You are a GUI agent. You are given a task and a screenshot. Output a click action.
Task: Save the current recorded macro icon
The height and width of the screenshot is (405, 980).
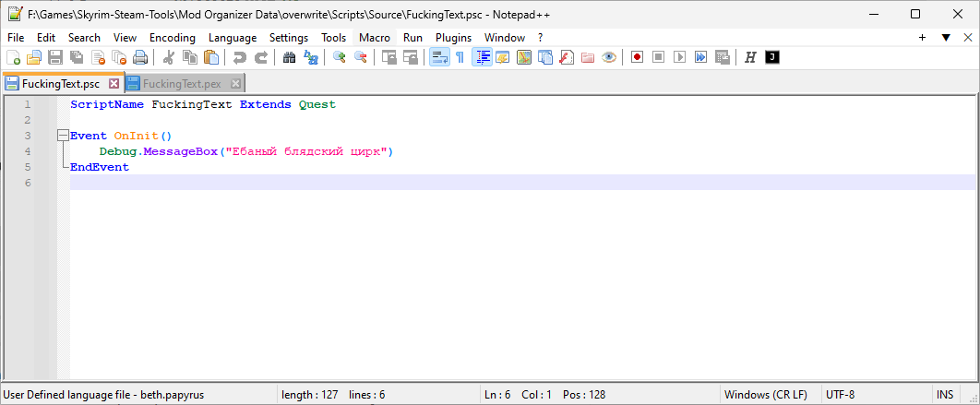pyautogui.click(x=722, y=57)
